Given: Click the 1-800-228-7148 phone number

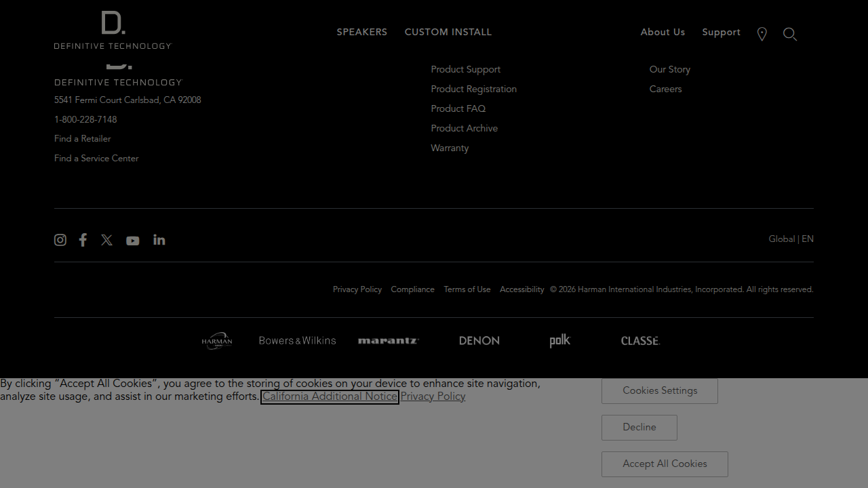Looking at the screenshot, I should [85, 120].
